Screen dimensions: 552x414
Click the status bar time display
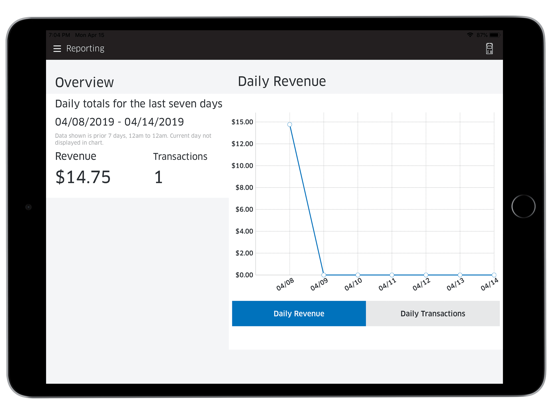[x=59, y=35]
